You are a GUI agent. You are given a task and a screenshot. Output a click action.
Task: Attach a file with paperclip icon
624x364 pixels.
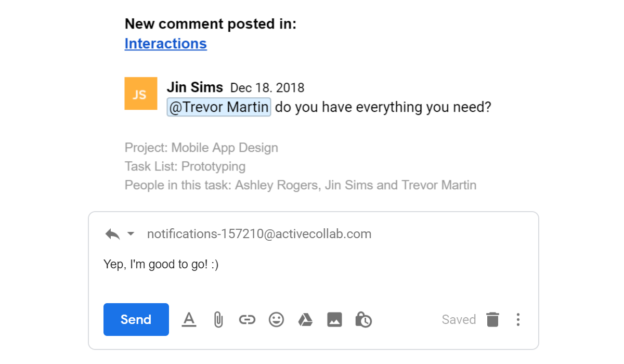(x=218, y=319)
